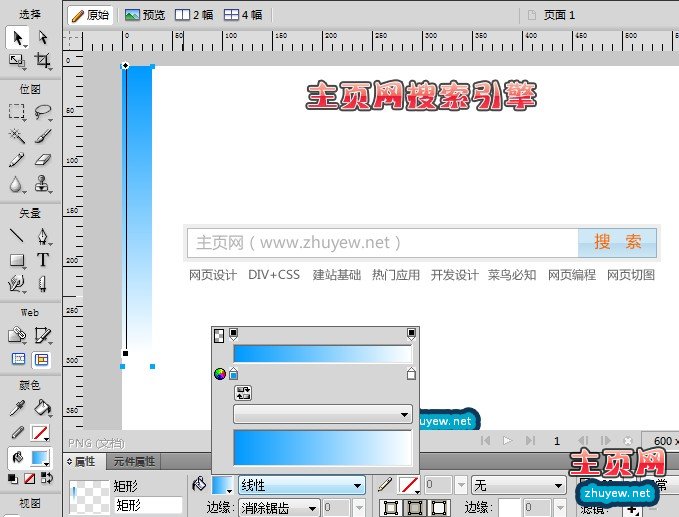Image resolution: width=679 pixels, height=517 pixels.
Task: Select the Crop tool
Action: [42, 61]
